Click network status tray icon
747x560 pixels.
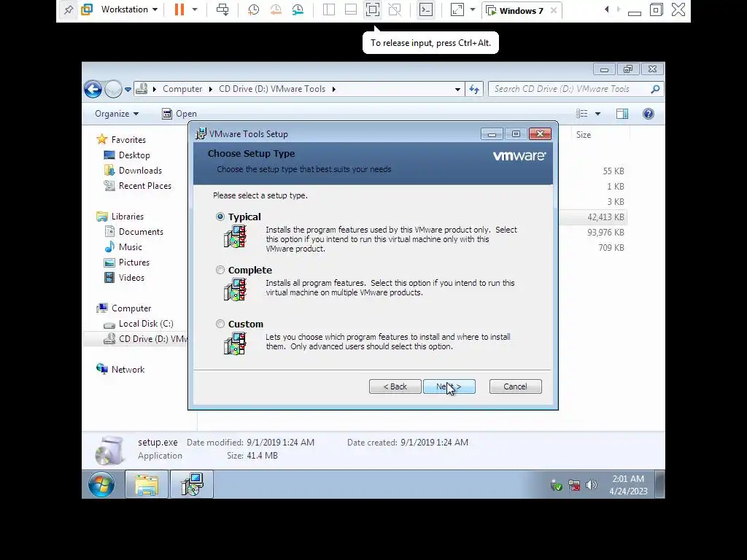(574, 485)
